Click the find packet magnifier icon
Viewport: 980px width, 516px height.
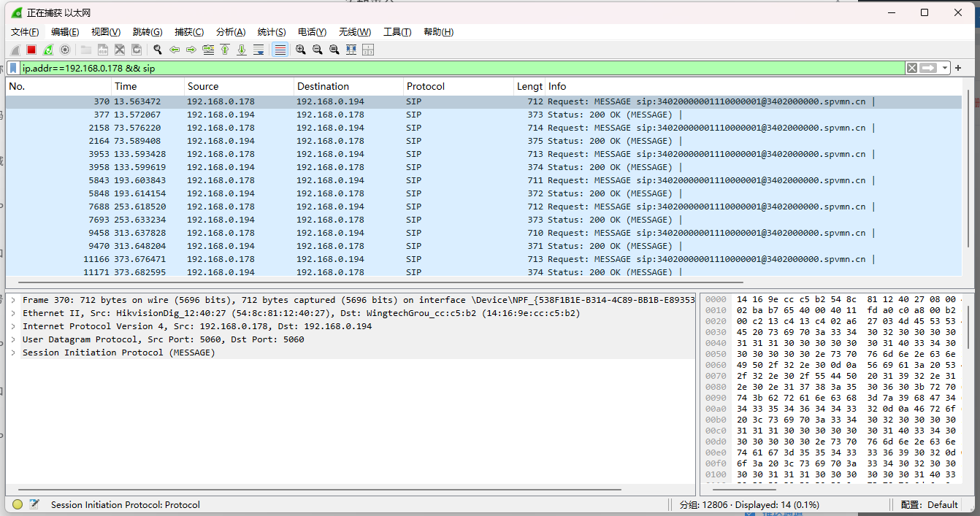pos(157,50)
